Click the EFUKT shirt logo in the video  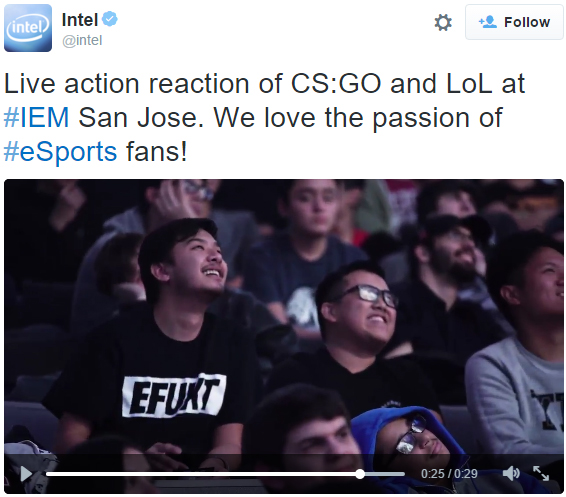point(174,395)
